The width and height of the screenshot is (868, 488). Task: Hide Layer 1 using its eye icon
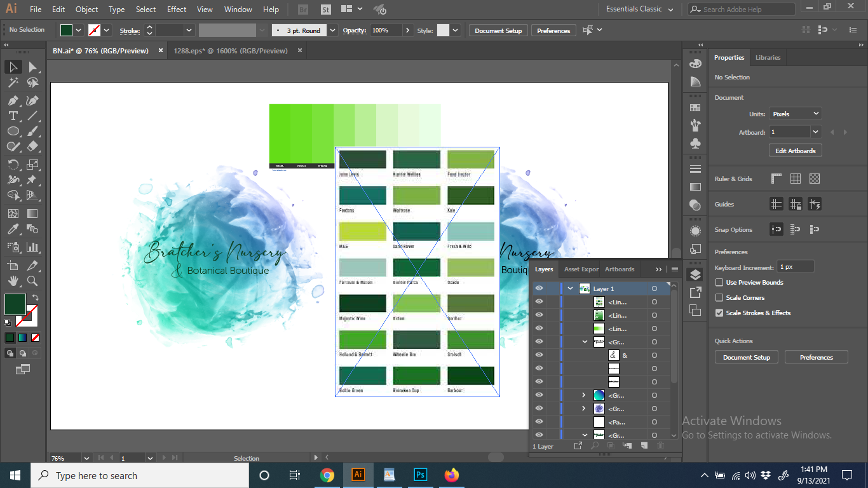(x=539, y=288)
